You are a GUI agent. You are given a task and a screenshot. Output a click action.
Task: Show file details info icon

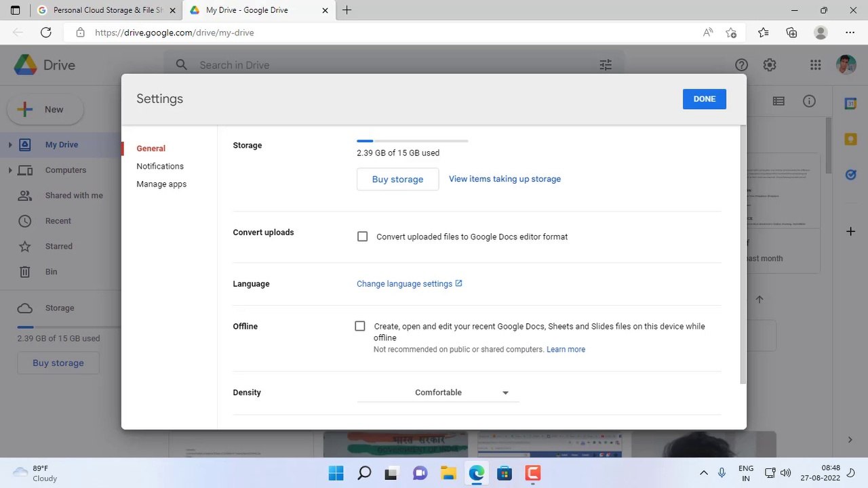coord(809,101)
